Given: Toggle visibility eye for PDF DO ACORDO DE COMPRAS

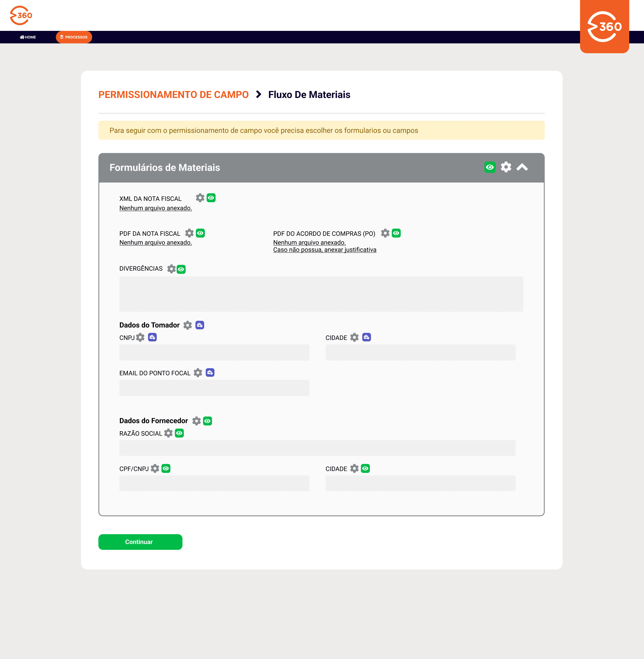Looking at the screenshot, I should click(x=396, y=233).
